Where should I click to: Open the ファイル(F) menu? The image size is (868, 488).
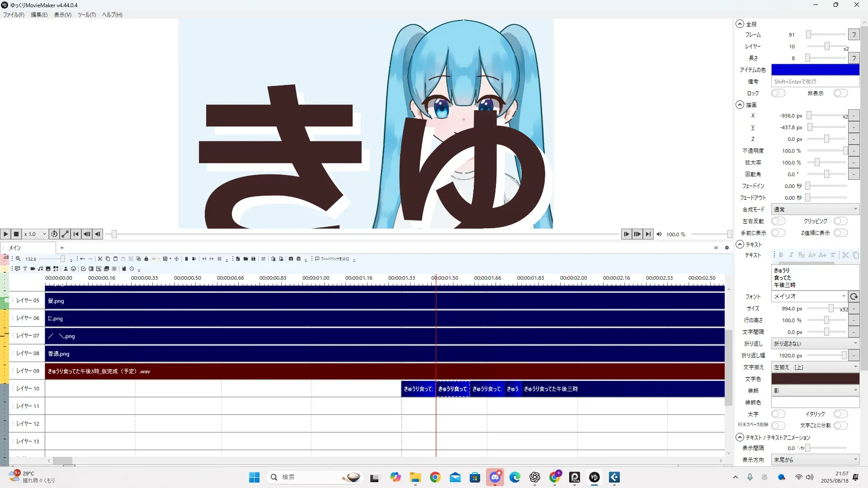click(x=14, y=15)
